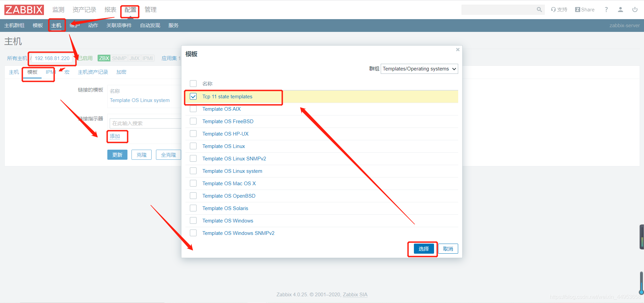Open the Template OS Solaris link
This screenshot has width=644, height=303.
coord(225,208)
